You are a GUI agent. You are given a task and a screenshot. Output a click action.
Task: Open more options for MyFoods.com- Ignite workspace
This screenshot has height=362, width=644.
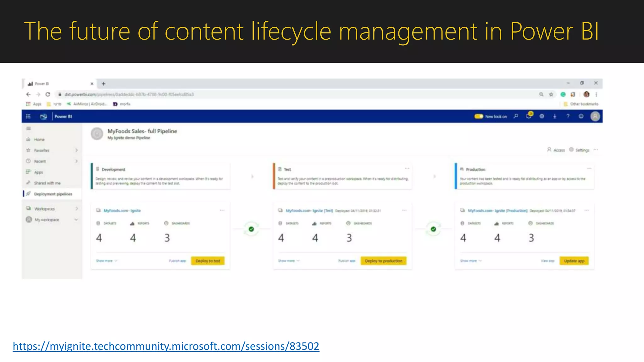(222, 210)
